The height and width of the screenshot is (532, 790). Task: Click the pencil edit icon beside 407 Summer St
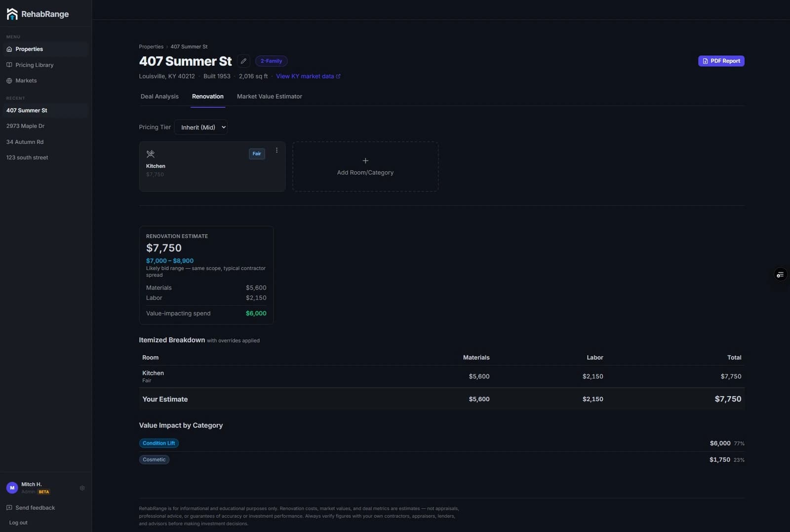[243, 61]
